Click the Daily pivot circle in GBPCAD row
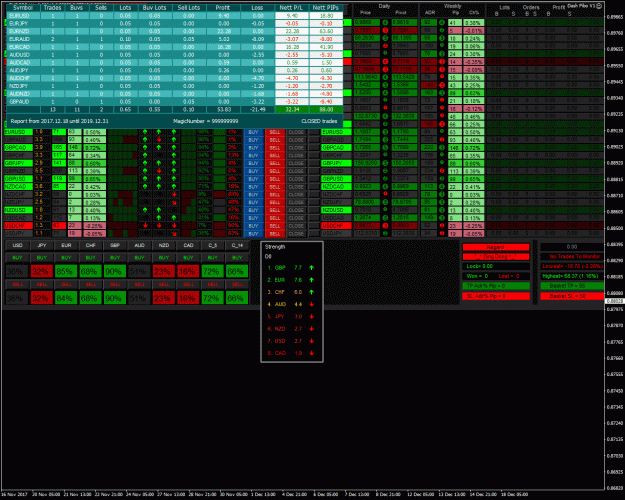The image size is (625, 500). tap(385, 148)
